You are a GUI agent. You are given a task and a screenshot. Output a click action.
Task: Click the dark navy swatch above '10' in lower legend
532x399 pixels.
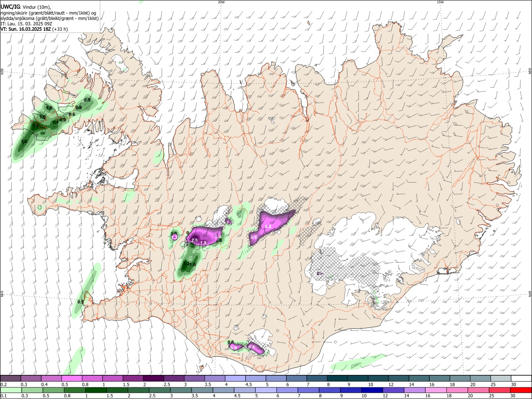click(x=372, y=390)
